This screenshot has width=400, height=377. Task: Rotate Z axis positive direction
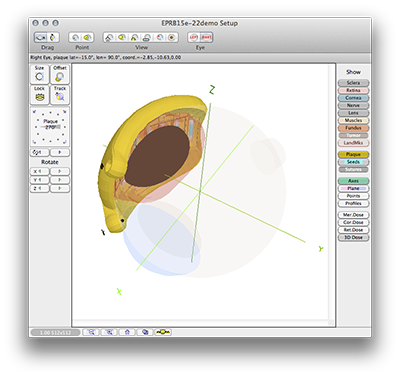pos(60,189)
